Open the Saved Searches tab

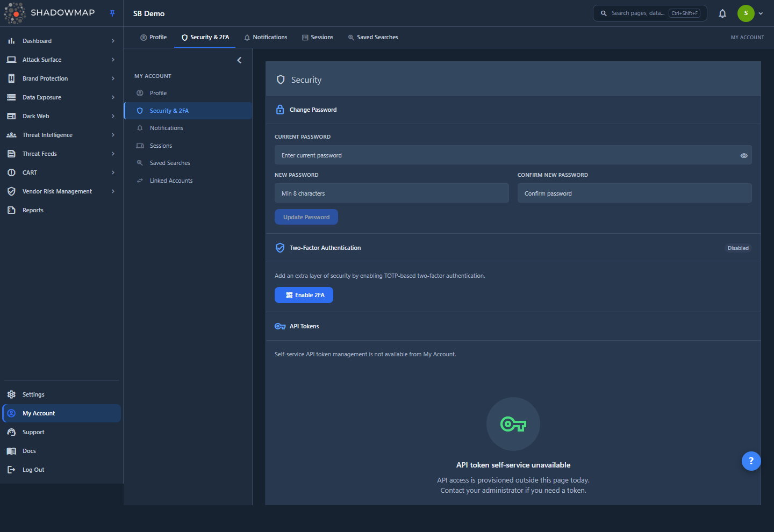point(373,37)
